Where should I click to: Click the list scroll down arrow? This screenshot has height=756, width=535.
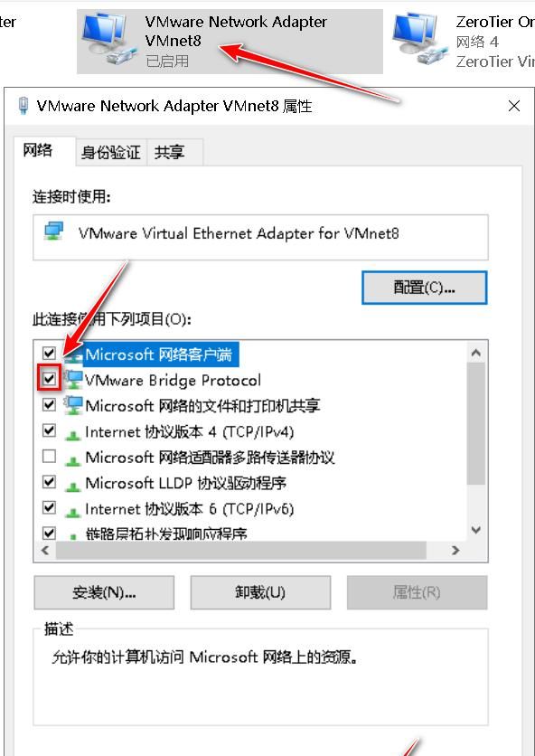475,530
